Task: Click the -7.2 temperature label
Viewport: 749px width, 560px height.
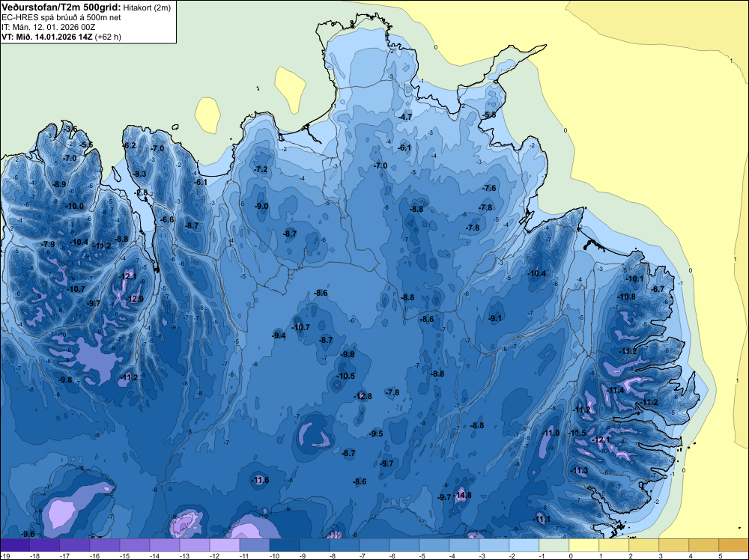Action: tap(261, 169)
